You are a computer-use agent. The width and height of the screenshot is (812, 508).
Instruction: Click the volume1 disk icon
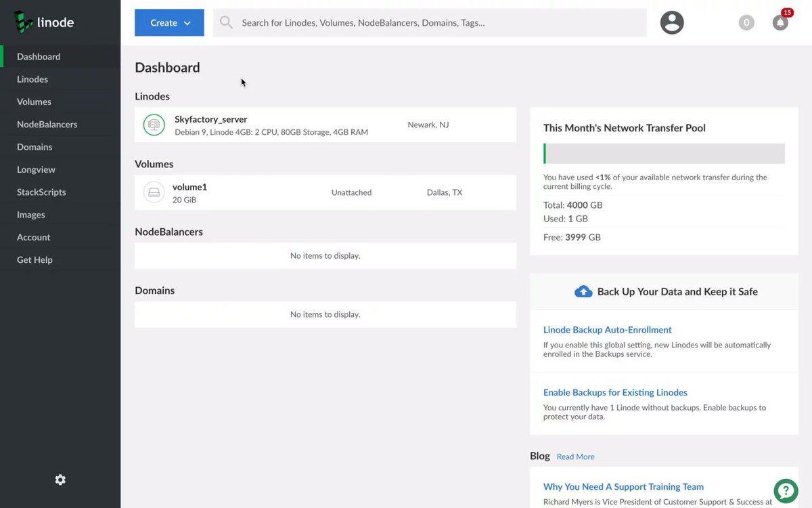point(154,192)
